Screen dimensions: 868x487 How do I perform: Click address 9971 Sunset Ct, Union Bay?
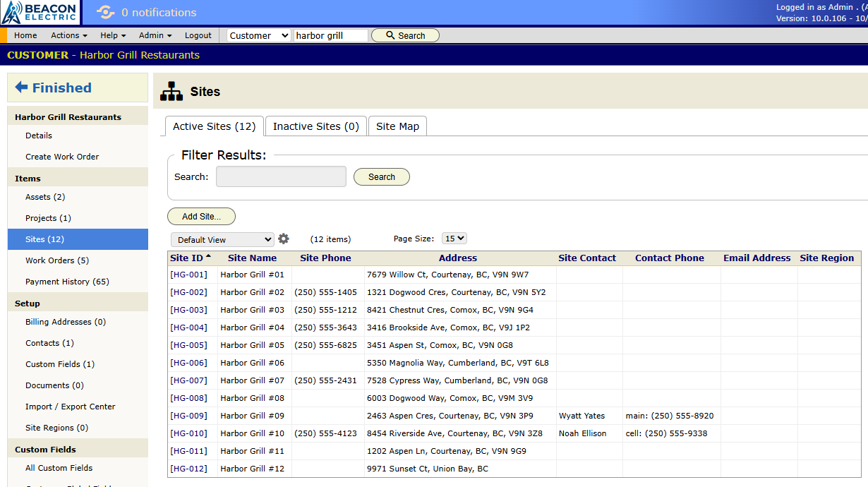coord(428,469)
